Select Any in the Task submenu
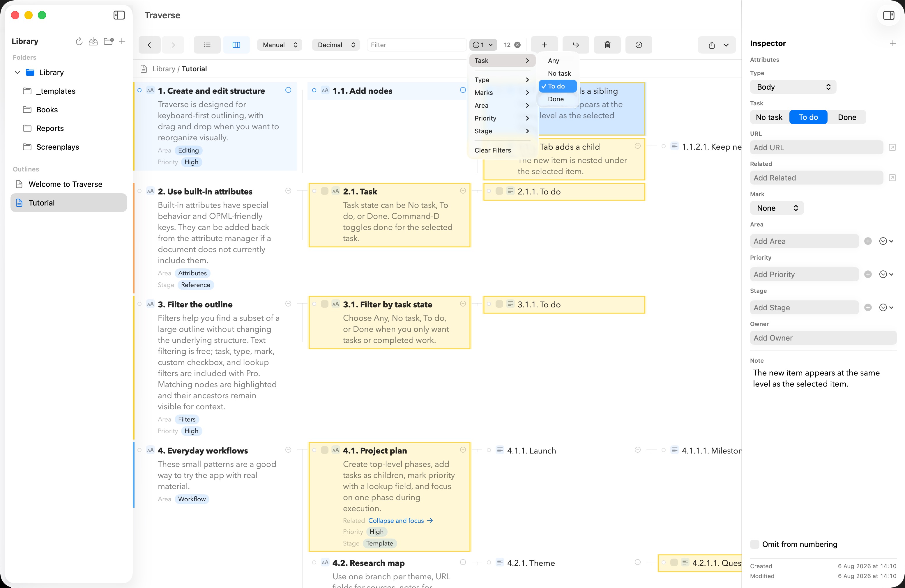Image resolution: width=905 pixels, height=588 pixels. (x=558, y=61)
